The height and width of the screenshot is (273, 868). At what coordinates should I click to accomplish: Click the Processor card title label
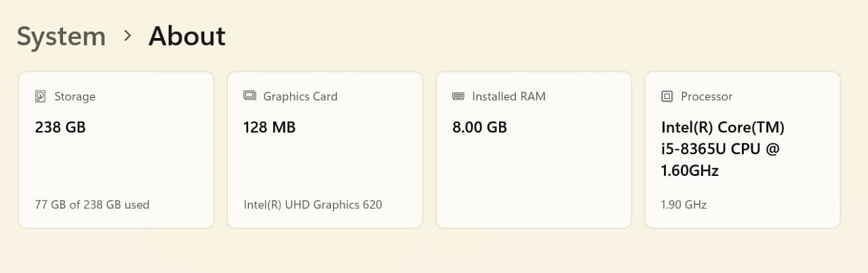click(x=707, y=96)
